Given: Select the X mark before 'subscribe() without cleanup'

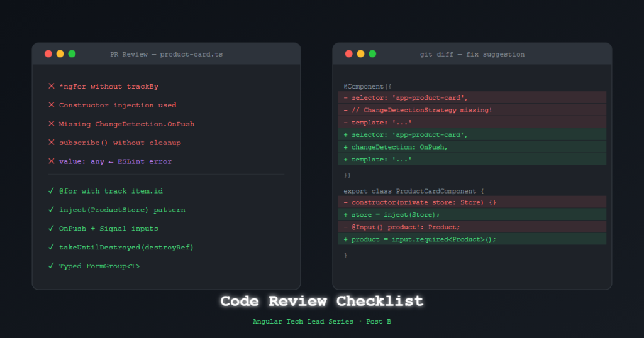Looking at the screenshot, I should click(52, 143).
